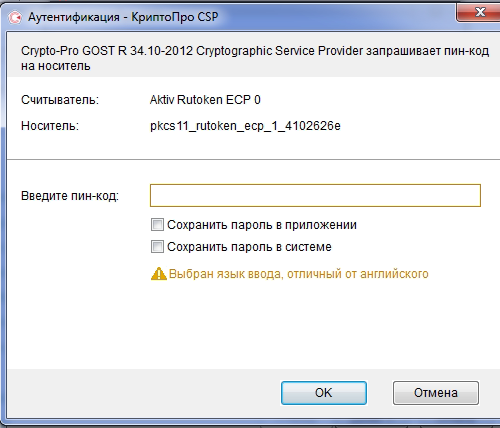Click the Введите пин-код label

[x=70, y=196]
